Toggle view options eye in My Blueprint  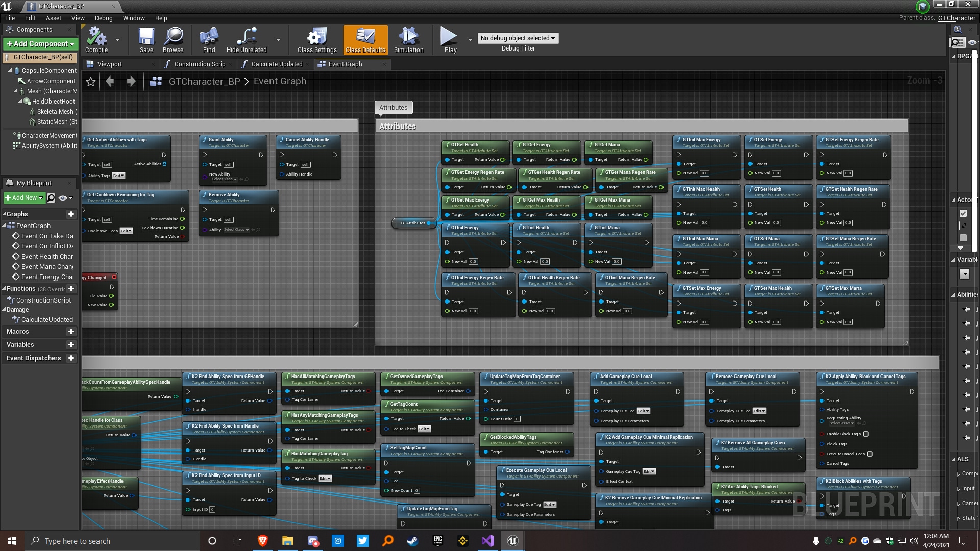coord(65,198)
